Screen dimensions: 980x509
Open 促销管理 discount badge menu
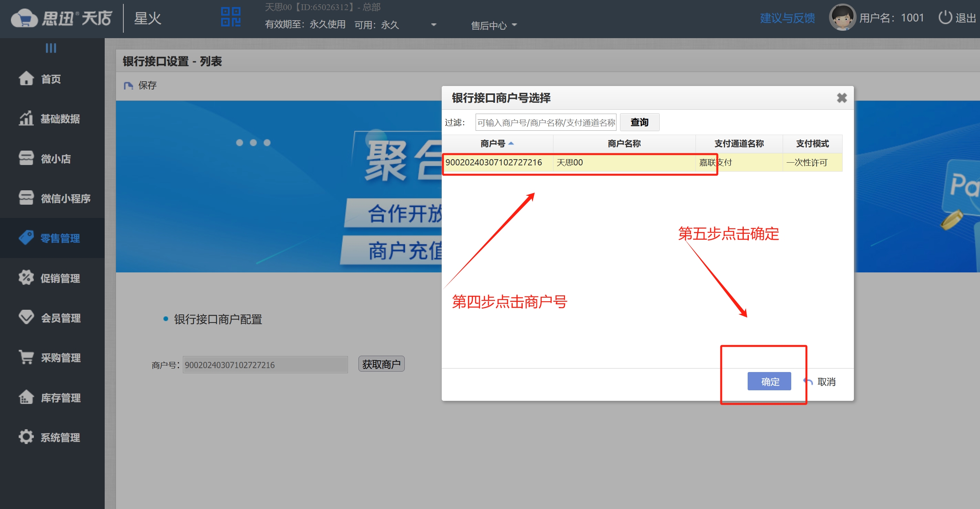26,277
